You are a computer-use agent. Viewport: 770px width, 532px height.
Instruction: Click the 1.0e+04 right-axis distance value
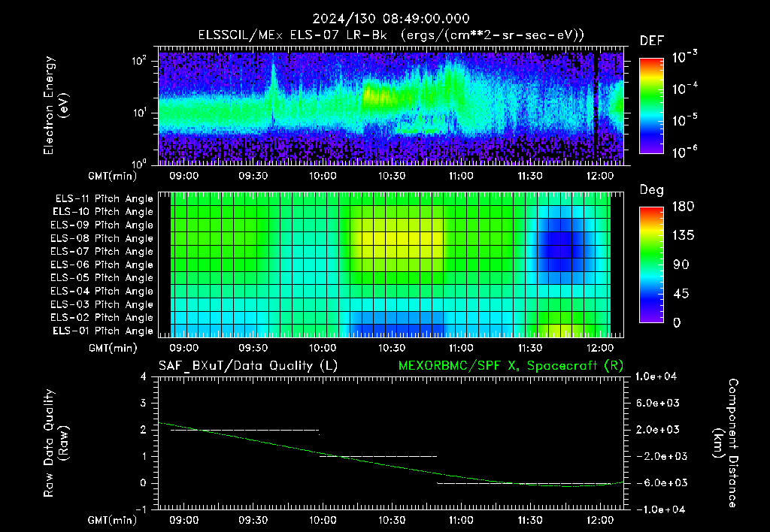(656, 376)
